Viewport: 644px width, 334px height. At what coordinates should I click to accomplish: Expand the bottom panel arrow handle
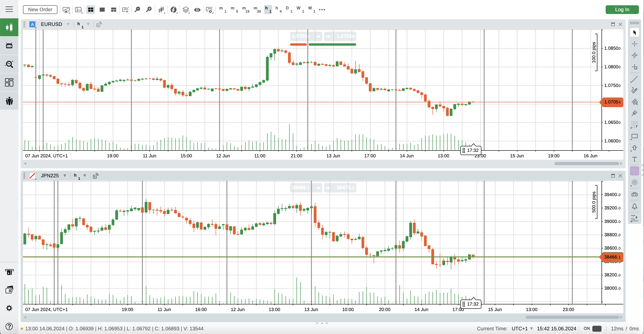pos(322,323)
